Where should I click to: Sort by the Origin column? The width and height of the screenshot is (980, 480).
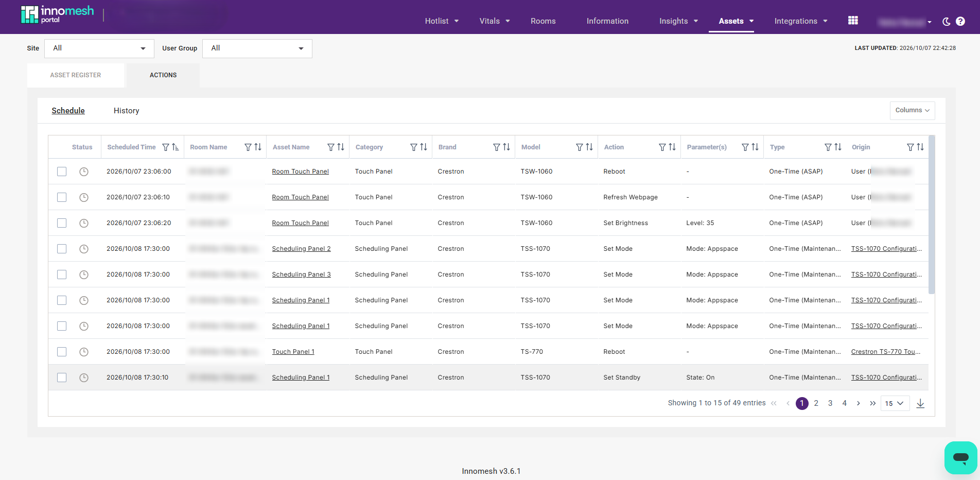(x=920, y=147)
